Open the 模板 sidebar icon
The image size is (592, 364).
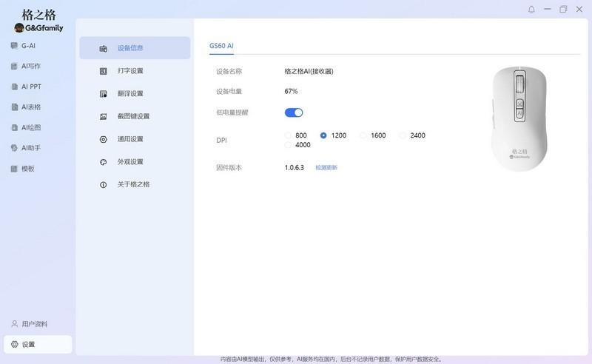[14, 169]
